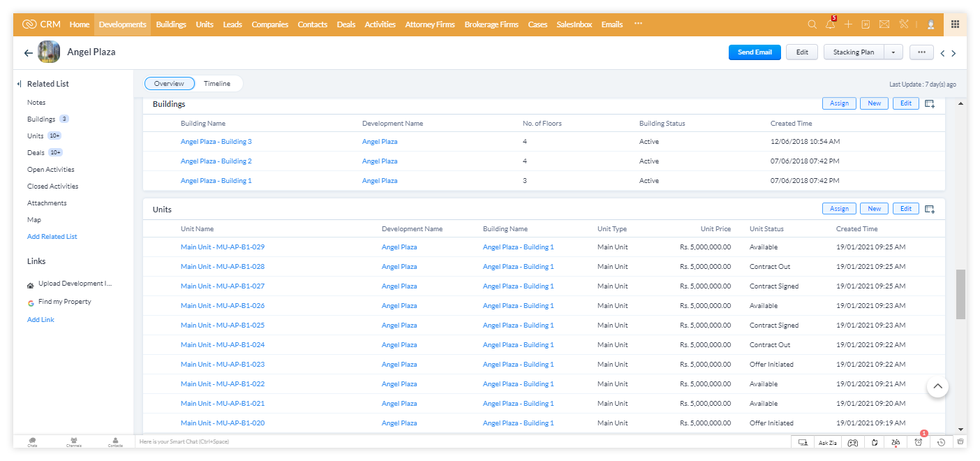This screenshot has height=461, width=980.
Task: Open Chats in bottom bar
Action: pos(32,442)
